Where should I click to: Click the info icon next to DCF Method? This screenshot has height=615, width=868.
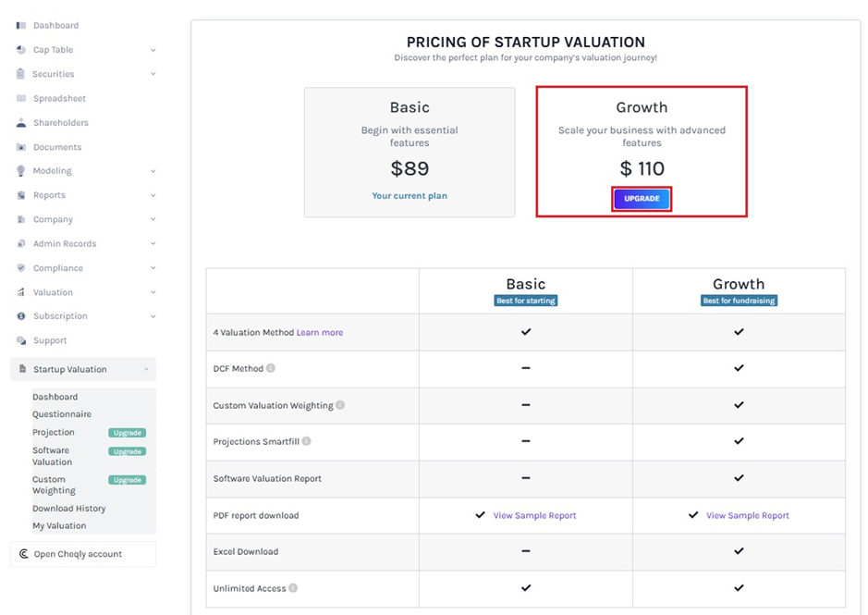tap(271, 368)
